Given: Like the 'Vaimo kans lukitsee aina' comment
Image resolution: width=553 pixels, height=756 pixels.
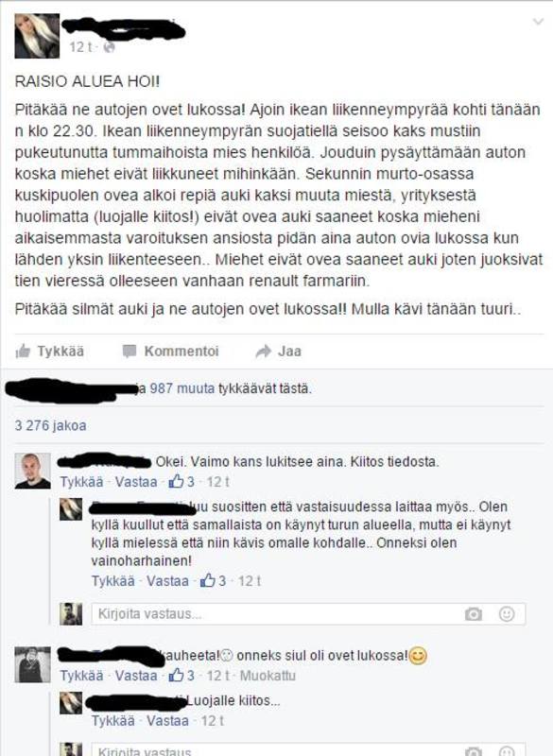Looking at the screenshot, I should (x=81, y=482).
